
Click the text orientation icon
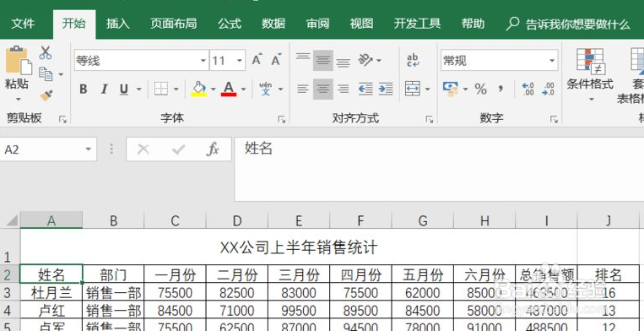click(x=365, y=60)
